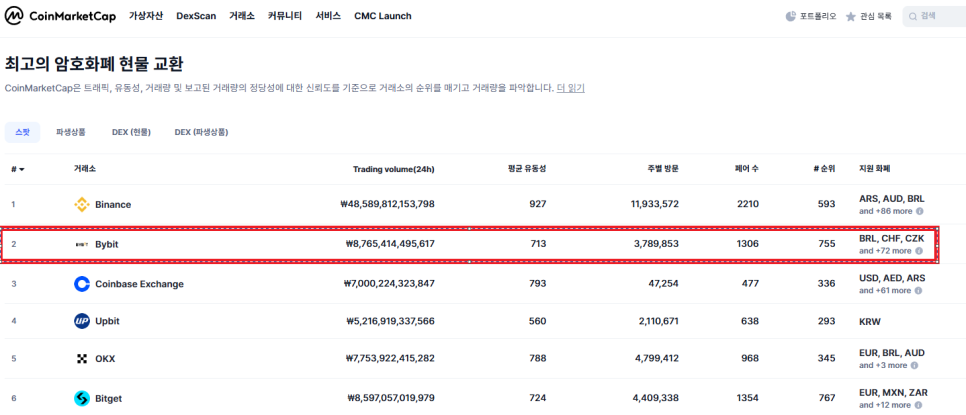Click the Upbit logo icon

[82, 321]
